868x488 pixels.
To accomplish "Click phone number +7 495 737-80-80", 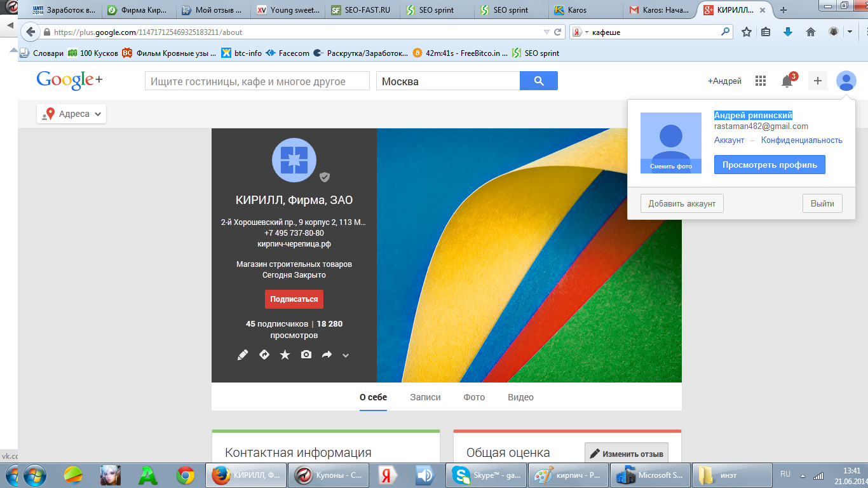I will tap(294, 233).
